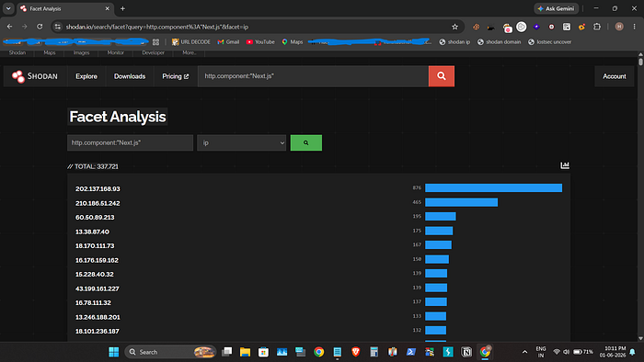644x362 pixels.
Task: Open the Extensions puzzle icon
Action: [597, 27]
